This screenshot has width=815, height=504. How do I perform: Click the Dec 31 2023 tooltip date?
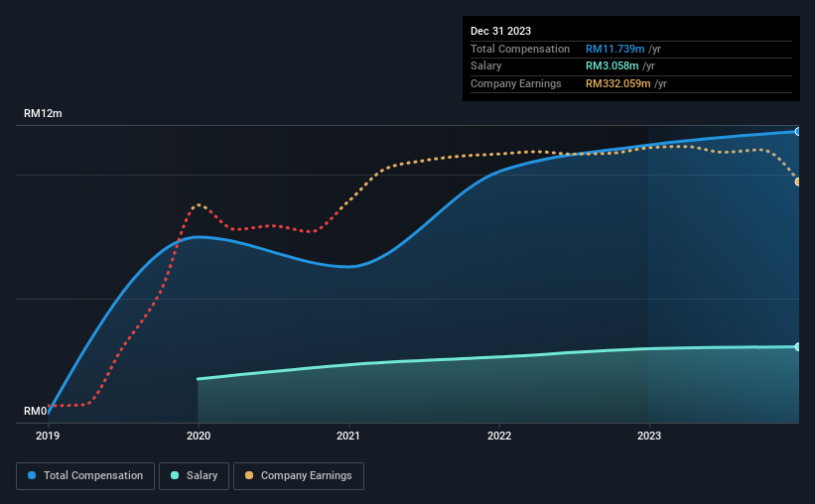point(500,31)
